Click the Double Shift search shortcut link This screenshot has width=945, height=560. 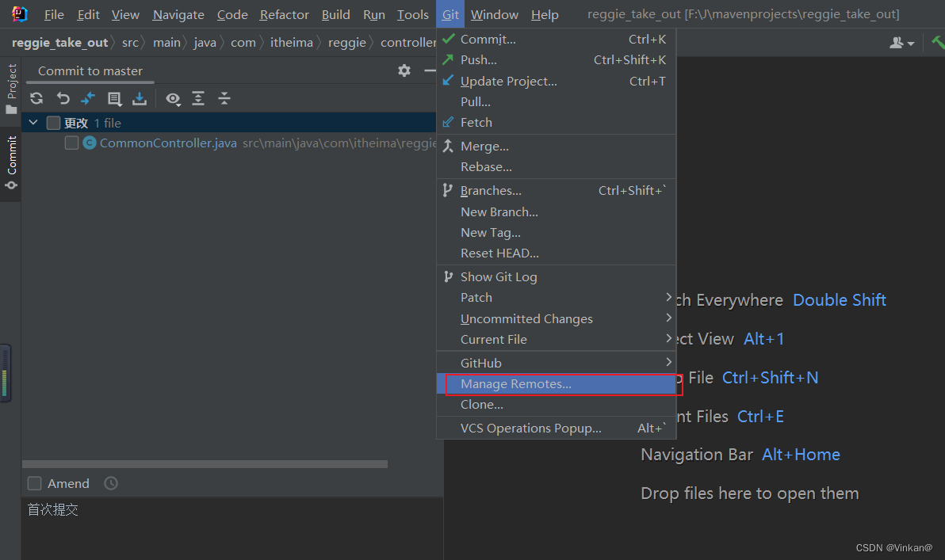839,300
